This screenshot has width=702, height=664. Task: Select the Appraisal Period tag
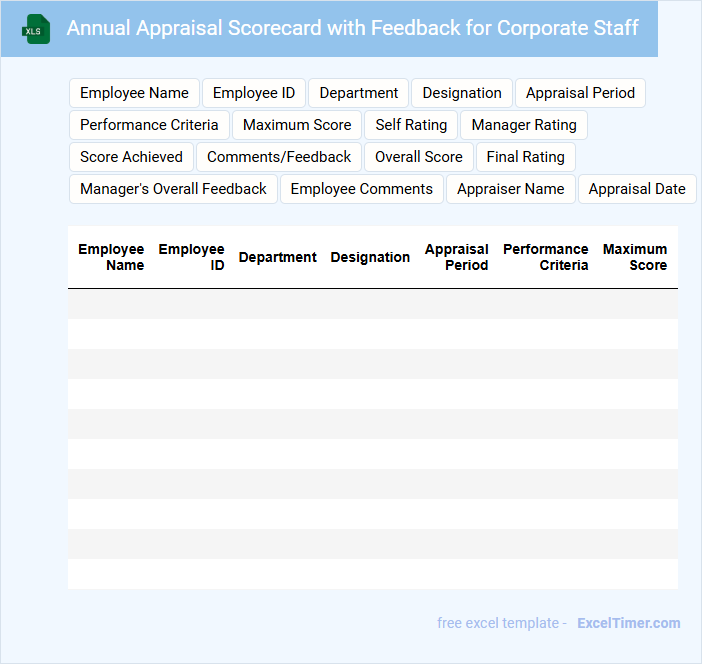(x=580, y=93)
